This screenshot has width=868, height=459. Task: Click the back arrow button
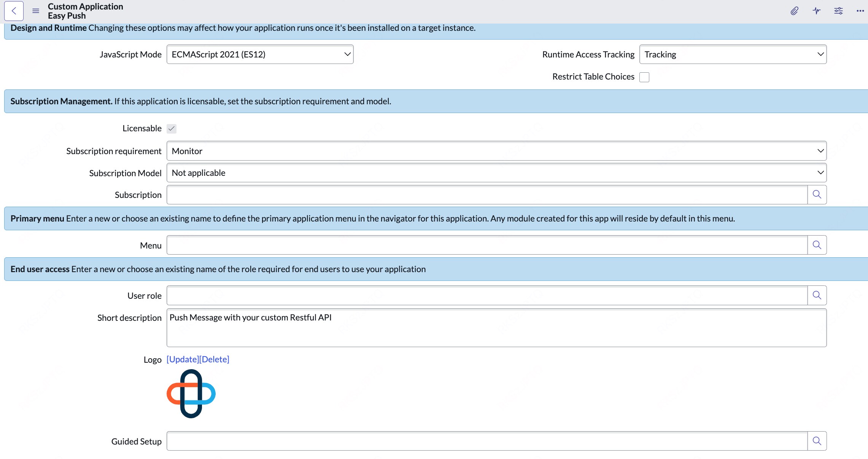(x=14, y=11)
